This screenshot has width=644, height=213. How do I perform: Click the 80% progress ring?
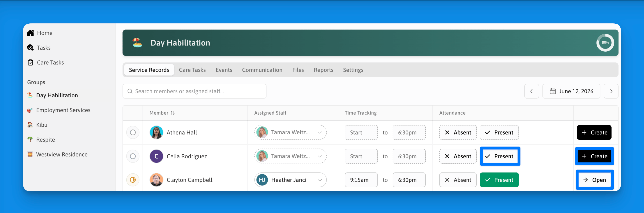coord(605,43)
